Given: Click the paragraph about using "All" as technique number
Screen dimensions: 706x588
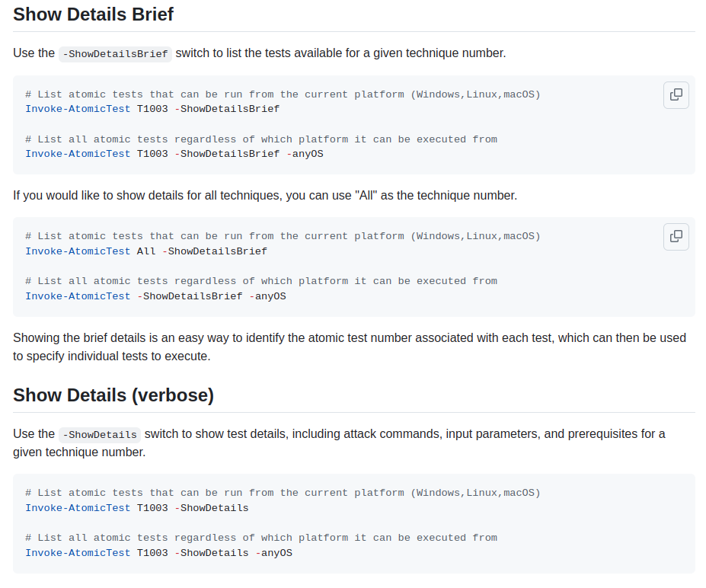Looking at the screenshot, I should 265,196.
